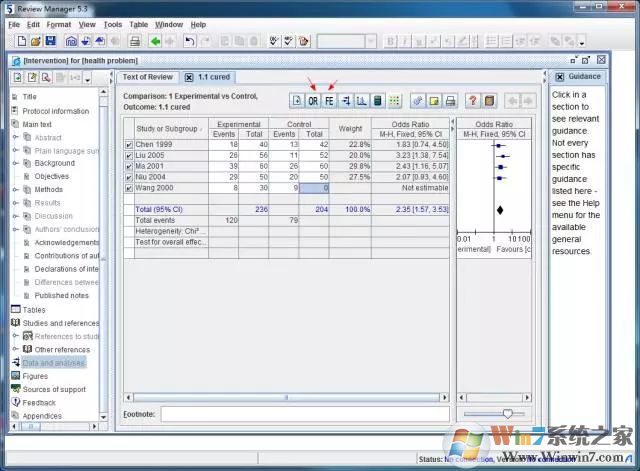Expand Other references in the outline
The width and height of the screenshot is (640, 471).
coord(16,350)
